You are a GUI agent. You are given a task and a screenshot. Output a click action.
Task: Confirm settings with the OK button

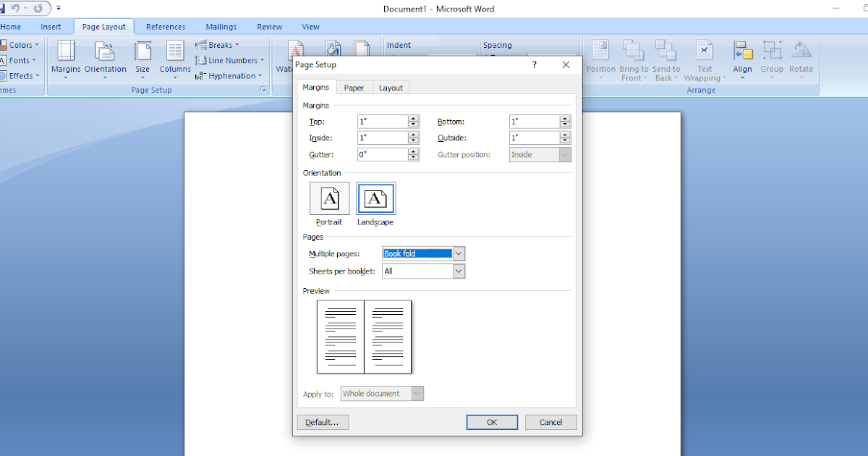coord(492,422)
